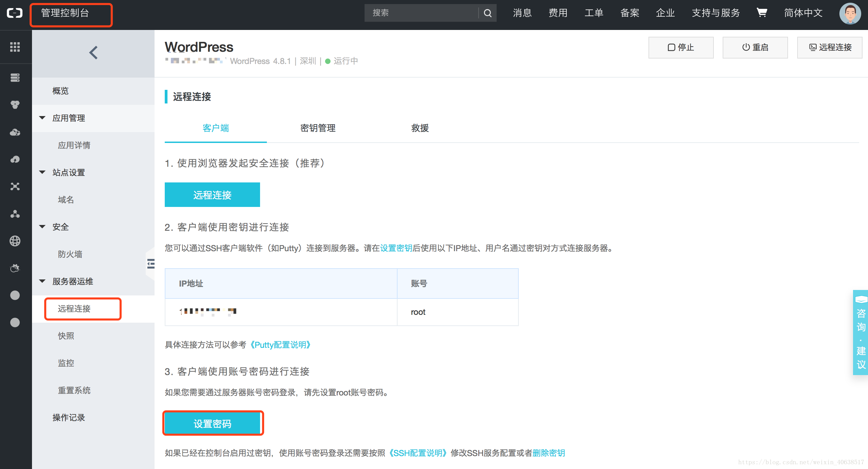Click the gear cloud icon in sidebar

pos(15,268)
